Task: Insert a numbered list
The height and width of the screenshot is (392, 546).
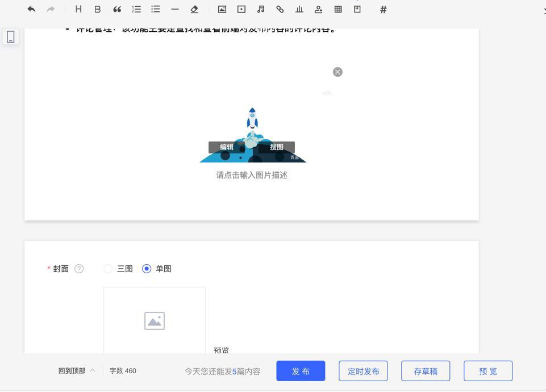Action: [x=136, y=10]
